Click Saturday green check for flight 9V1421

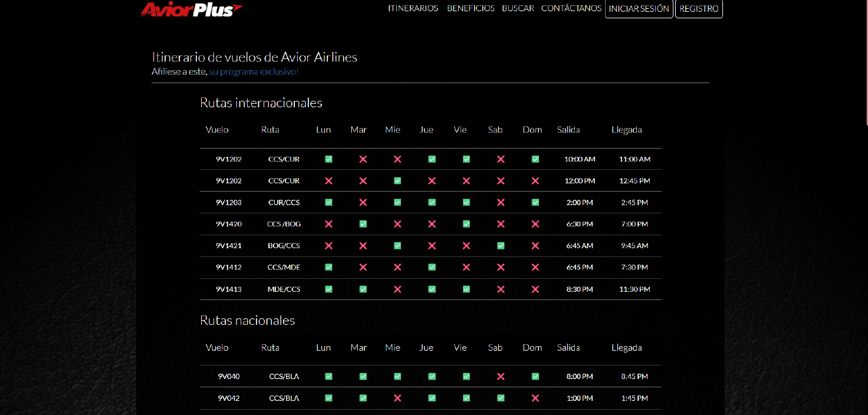pyautogui.click(x=501, y=246)
